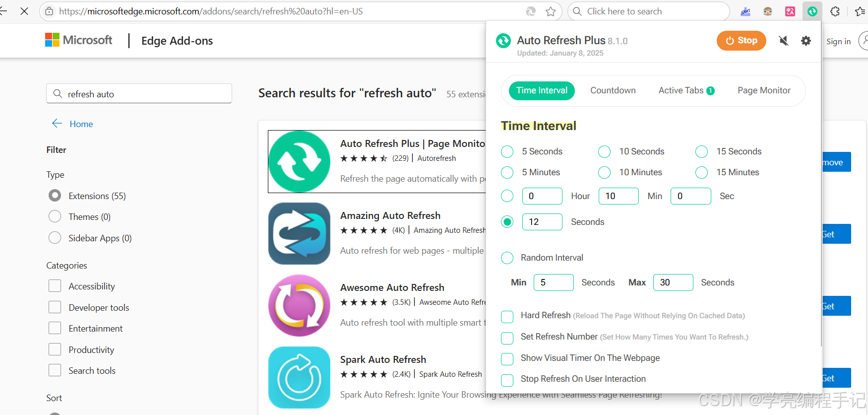Select 5 Minutes interval
Image resolution: width=868 pixels, height=415 pixels.
(507, 172)
